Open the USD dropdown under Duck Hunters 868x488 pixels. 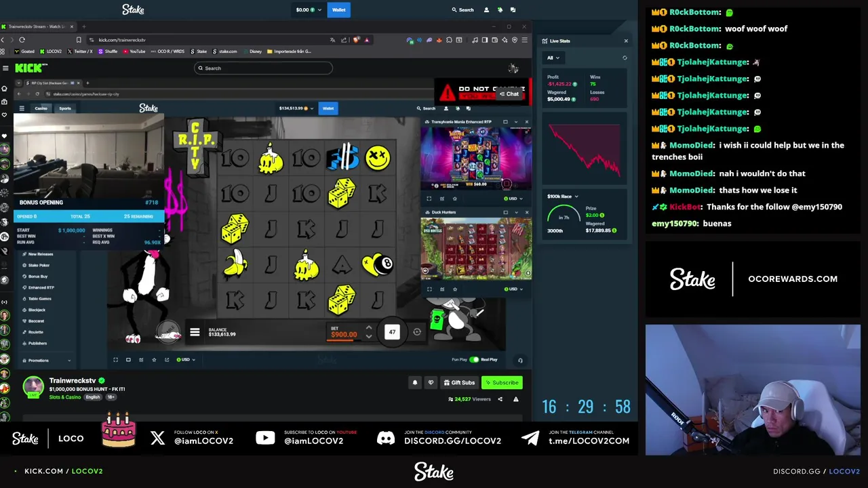click(512, 289)
